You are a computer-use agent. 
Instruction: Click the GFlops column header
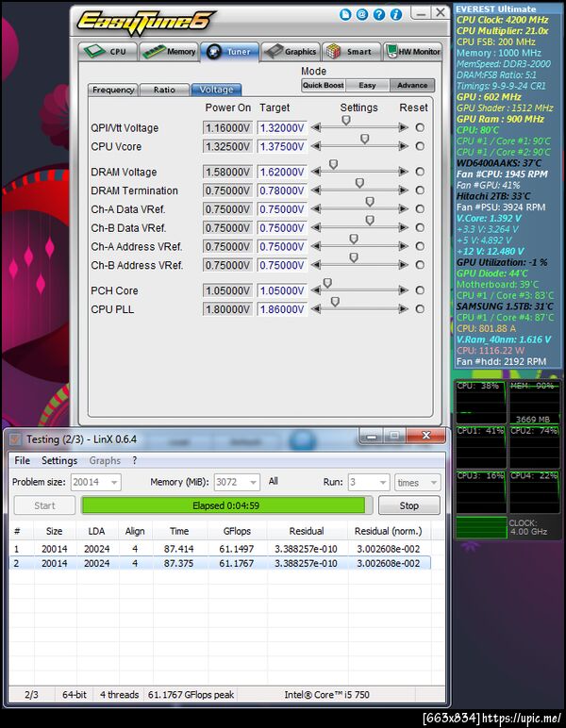(237, 531)
